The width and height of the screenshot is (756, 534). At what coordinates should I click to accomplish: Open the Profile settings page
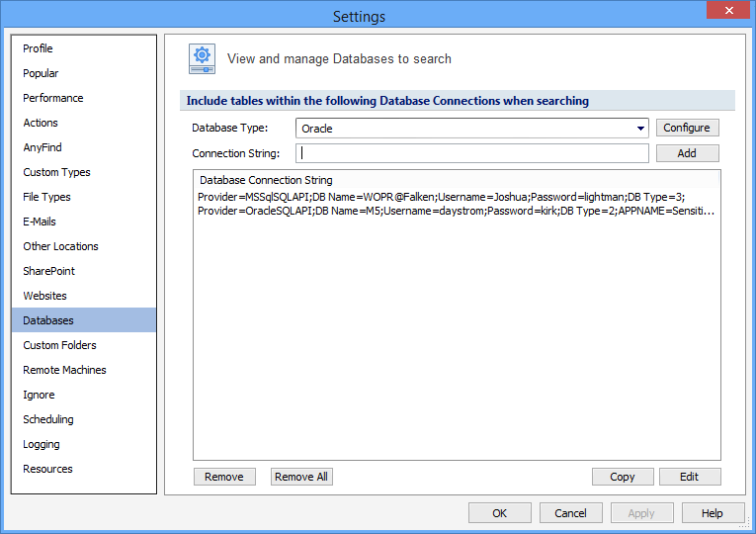coord(39,48)
